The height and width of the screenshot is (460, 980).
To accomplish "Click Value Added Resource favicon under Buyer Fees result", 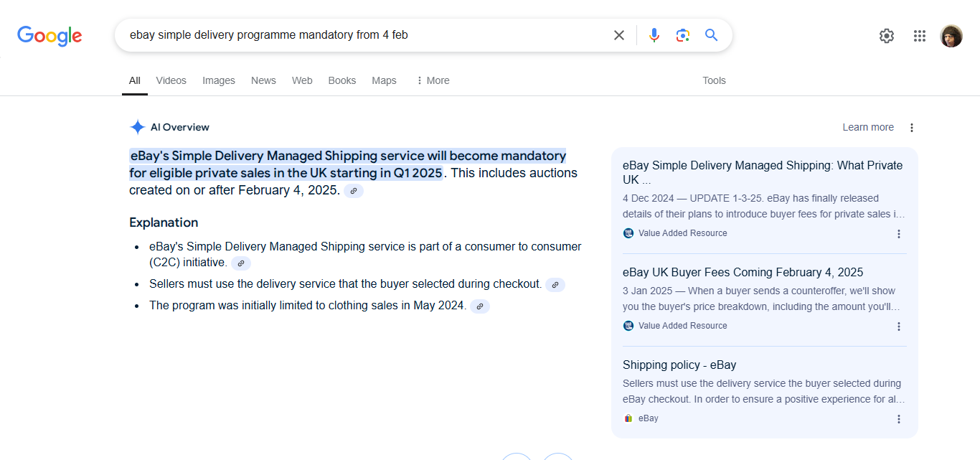I will pos(628,326).
